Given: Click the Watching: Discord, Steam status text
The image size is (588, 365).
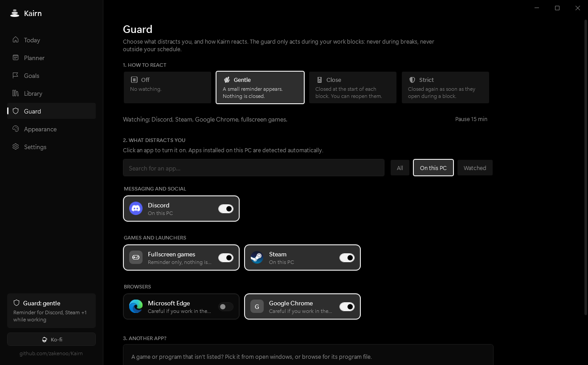Looking at the screenshot, I should [x=205, y=119].
